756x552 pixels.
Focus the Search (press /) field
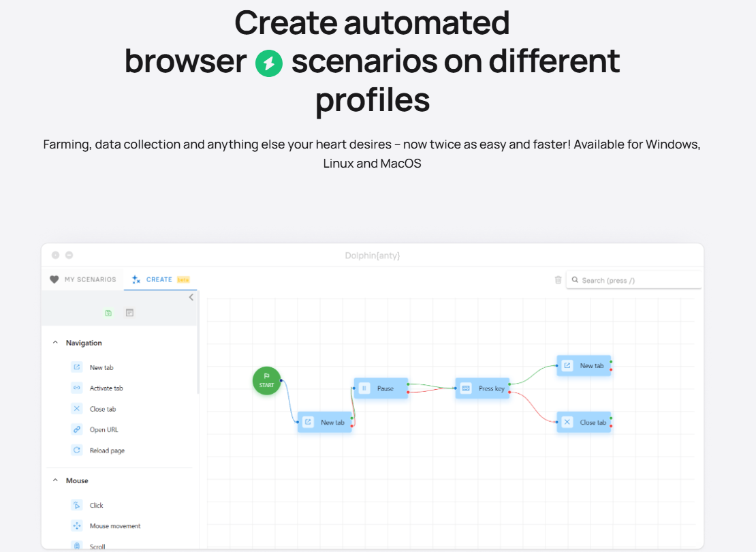(x=633, y=280)
